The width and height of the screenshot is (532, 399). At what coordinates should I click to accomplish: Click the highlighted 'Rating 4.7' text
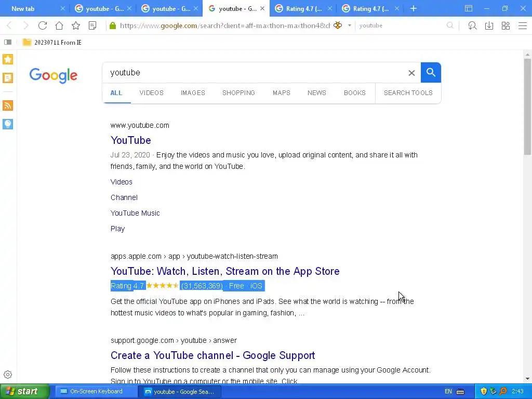pyautogui.click(x=128, y=286)
